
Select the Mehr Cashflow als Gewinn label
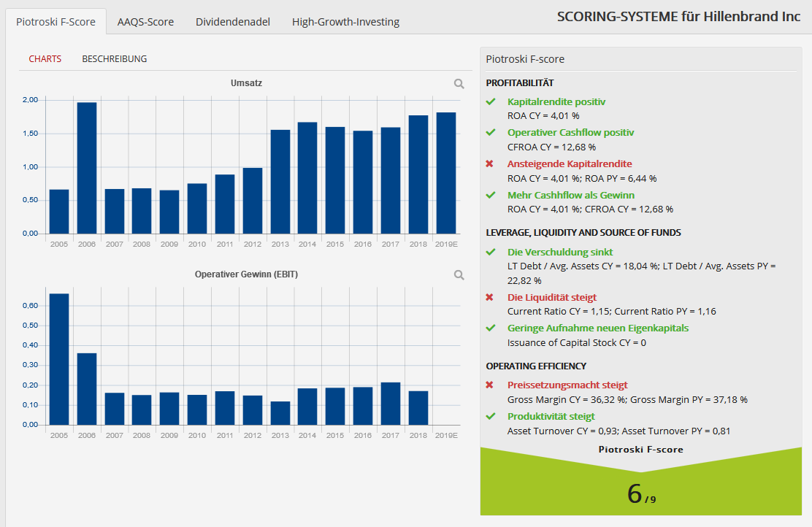point(571,195)
